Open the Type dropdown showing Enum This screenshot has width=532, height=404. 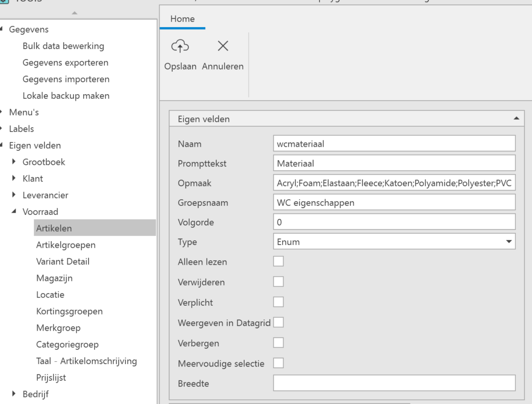pos(508,242)
